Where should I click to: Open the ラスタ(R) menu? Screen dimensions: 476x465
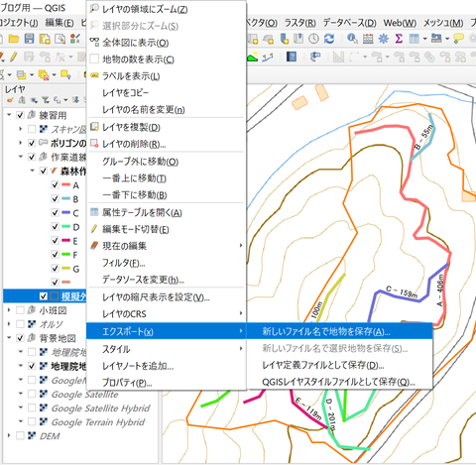300,23
